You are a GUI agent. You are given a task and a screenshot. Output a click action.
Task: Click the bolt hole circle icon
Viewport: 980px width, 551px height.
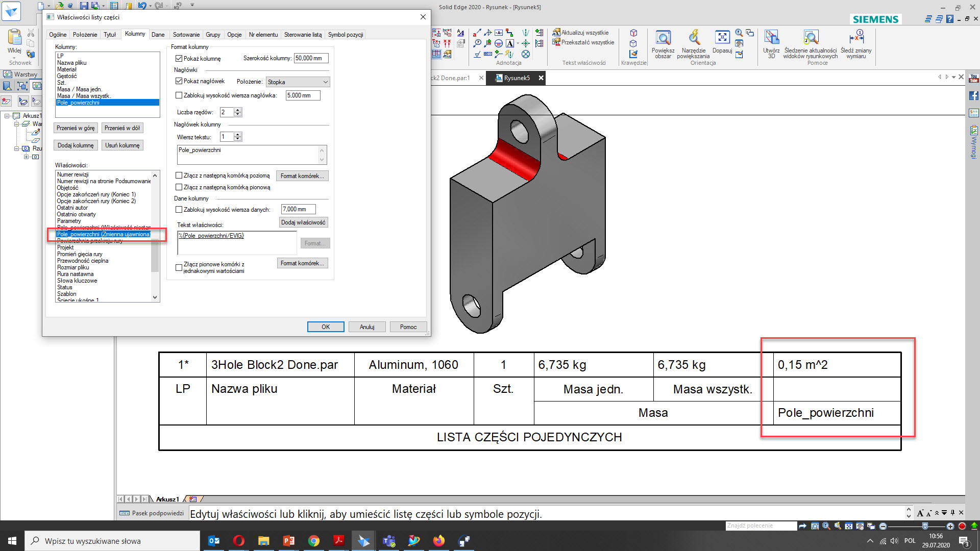click(526, 54)
